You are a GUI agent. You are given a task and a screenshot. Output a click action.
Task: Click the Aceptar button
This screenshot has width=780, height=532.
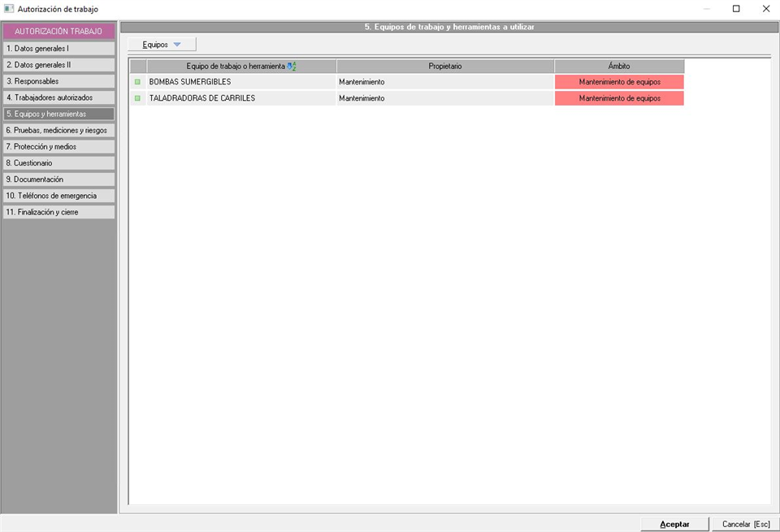(x=674, y=524)
